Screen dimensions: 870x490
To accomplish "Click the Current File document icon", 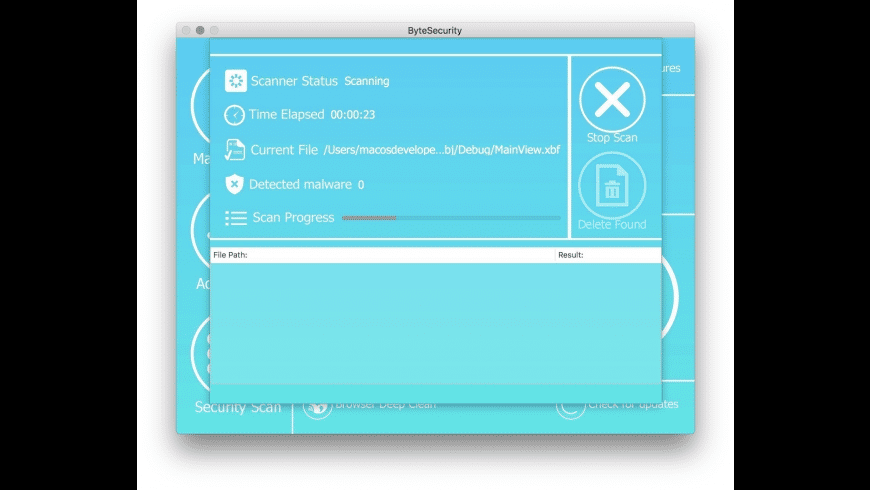I will [235, 150].
